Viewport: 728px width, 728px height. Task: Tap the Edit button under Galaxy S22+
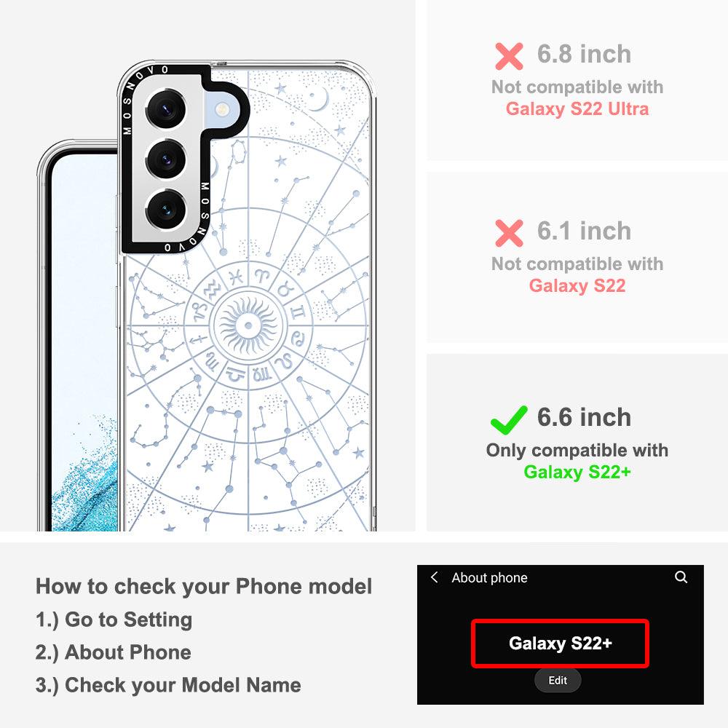pos(558,680)
